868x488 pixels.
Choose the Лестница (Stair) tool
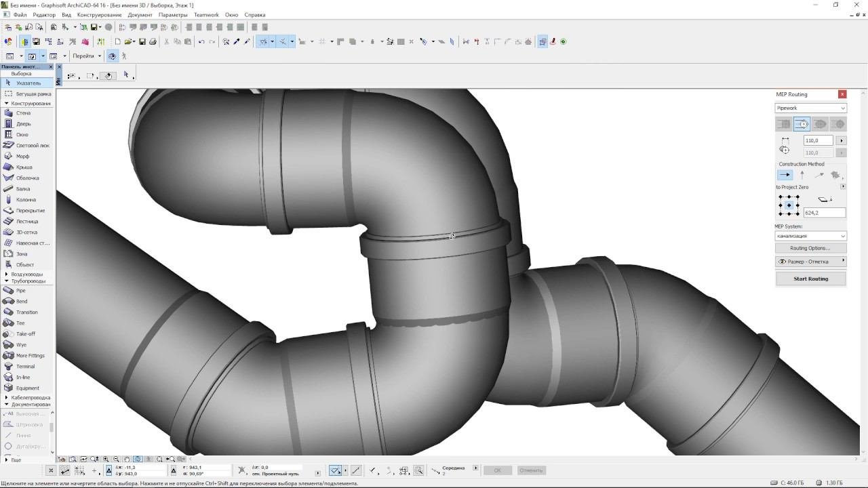pos(26,222)
